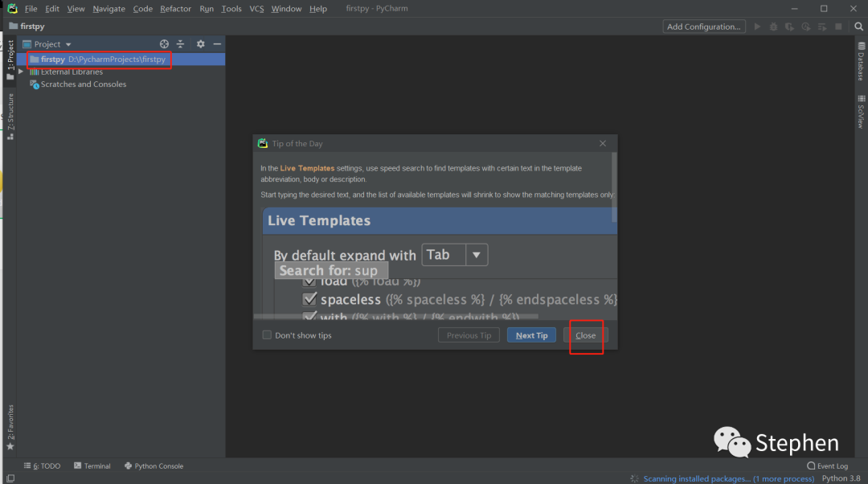This screenshot has width=868, height=484.
Task: Open the Structure side tab
Action: pyautogui.click(x=10, y=117)
